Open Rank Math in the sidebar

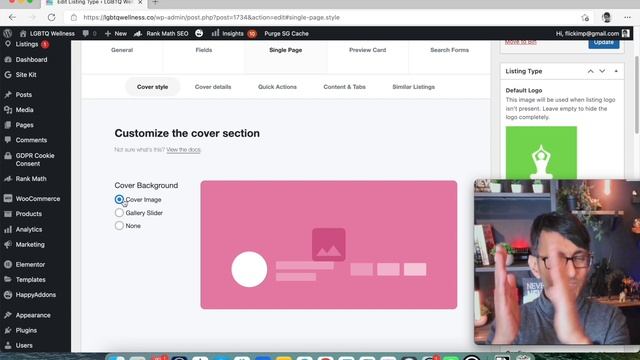point(31,179)
